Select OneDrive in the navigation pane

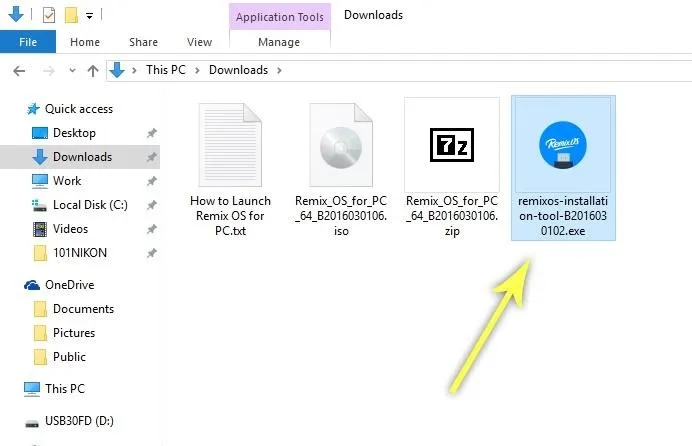click(69, 285)
